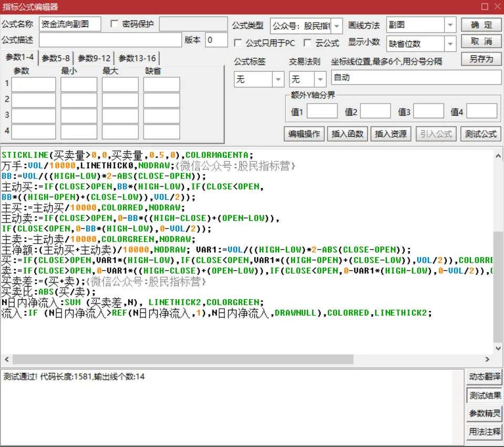The height and width of the screenshot is (447, 504).
Task: Run the 测试公式 button
Action: (x=480, y=134)
